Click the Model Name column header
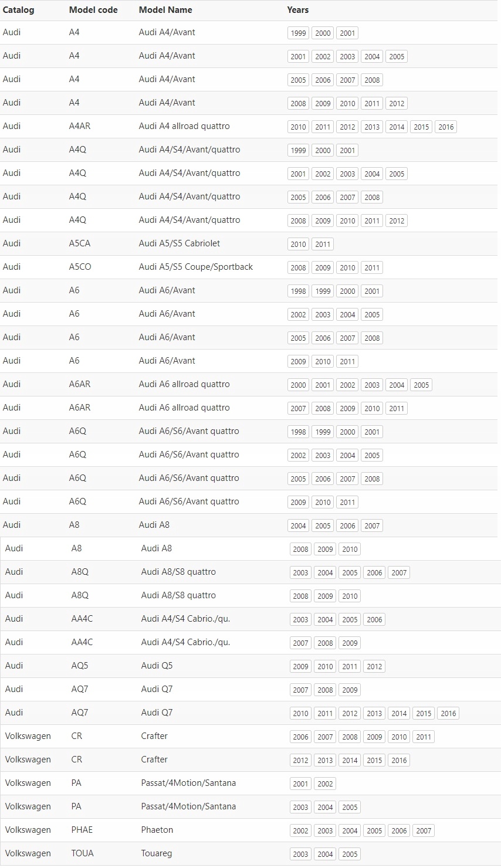 pyautogui.click(x=165, y=10)
